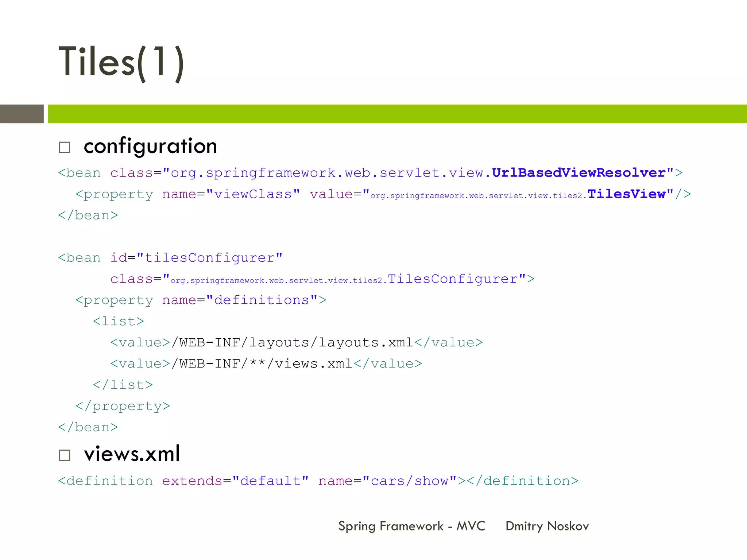The width and height of the screenshot is (747, 560).
Task: Click the TilesConfigurer class name text
Action: [x=452, y=279]
